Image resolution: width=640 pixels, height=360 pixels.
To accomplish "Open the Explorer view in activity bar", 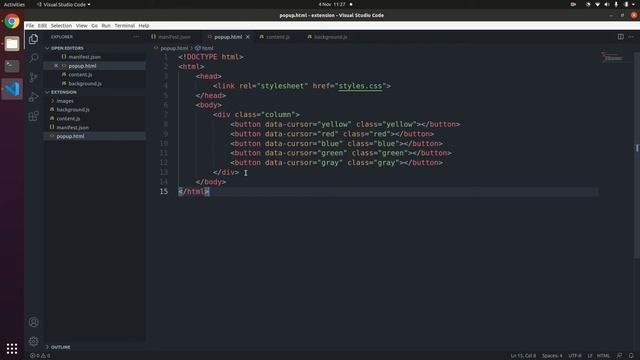I will click(33, 39).
